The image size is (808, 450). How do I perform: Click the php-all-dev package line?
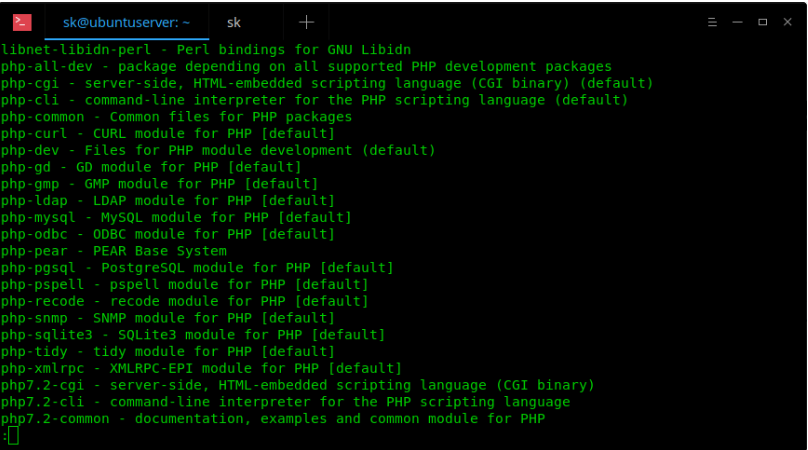(306, 66)
